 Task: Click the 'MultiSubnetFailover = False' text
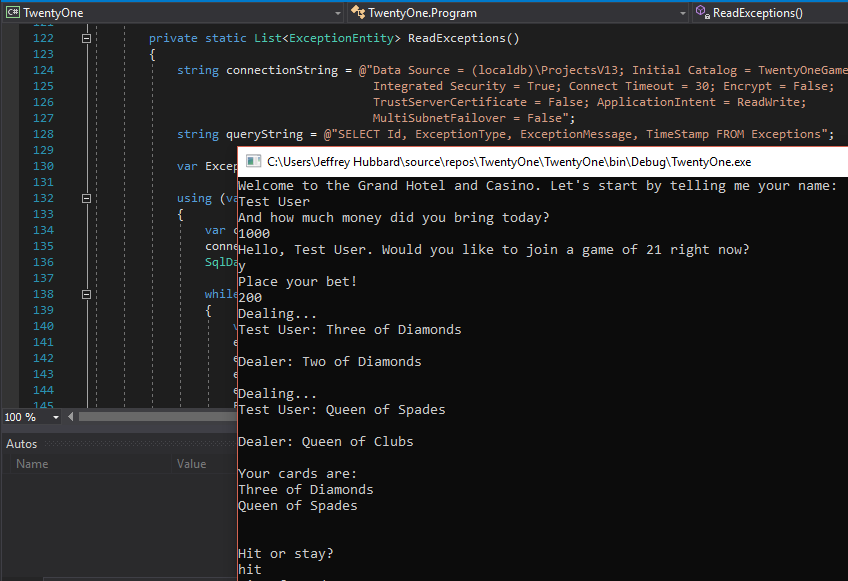pos(467,118)
